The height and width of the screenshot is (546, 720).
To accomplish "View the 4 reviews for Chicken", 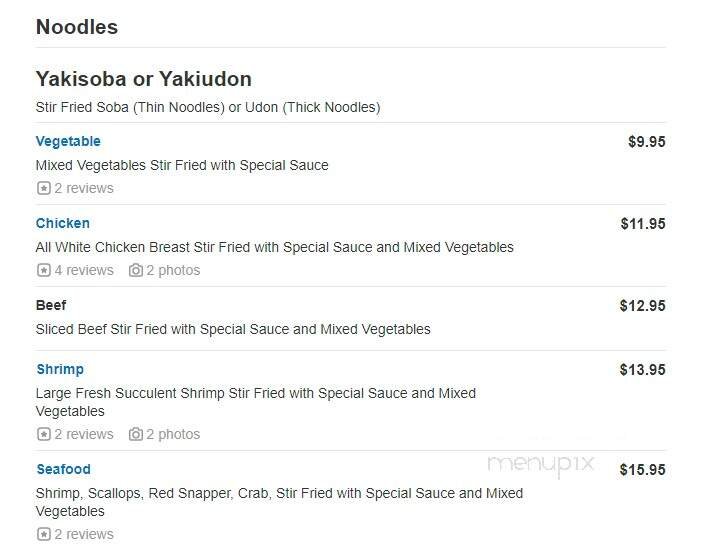I will [x=84, y=270].
